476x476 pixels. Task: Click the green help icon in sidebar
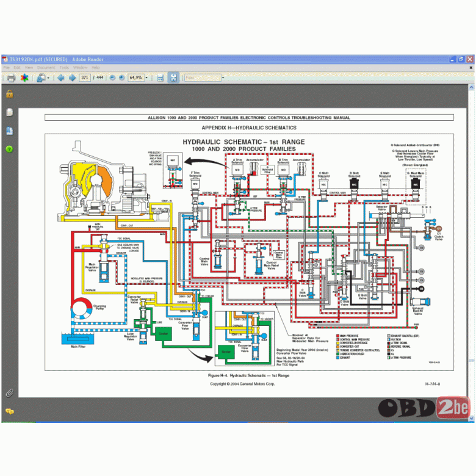(x=9, y=149)
